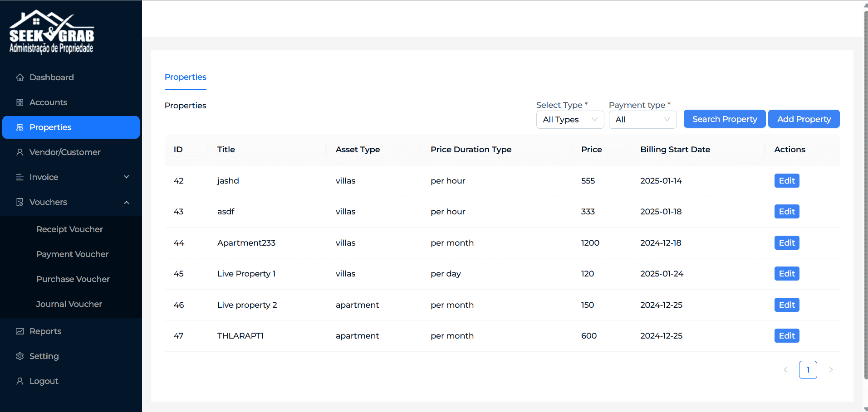Open the Select Type dropdown
The height and width of the screenshot is (412, 868).
pyautogui.click(x=569, y=120)
